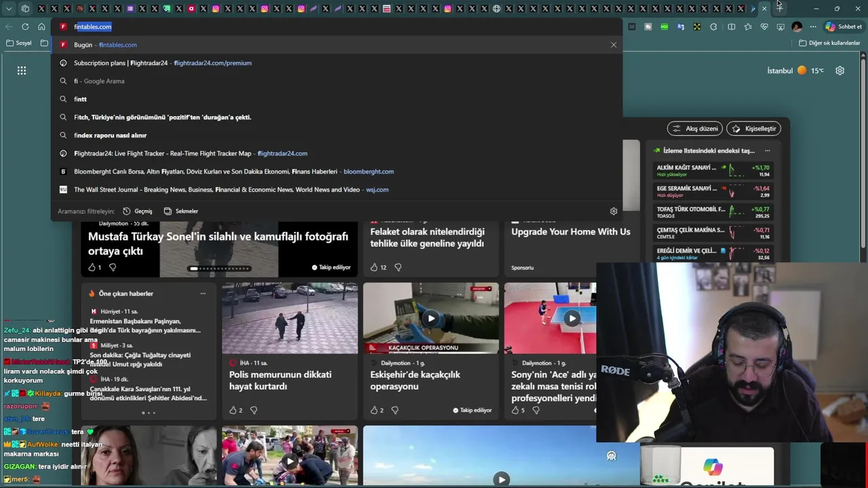Viewport: 868px width, 488px height.
Task: Open the Workspaces icon in tab bar
Action: point(25,9)
